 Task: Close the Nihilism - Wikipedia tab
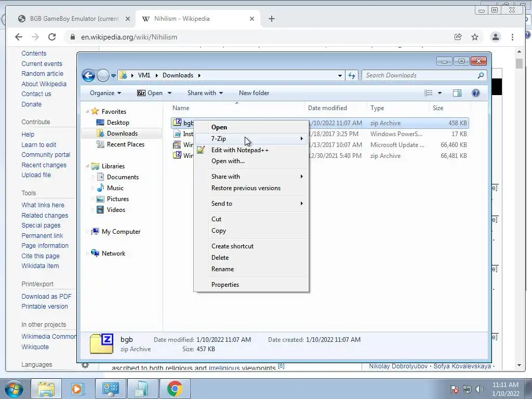[252, 19]
